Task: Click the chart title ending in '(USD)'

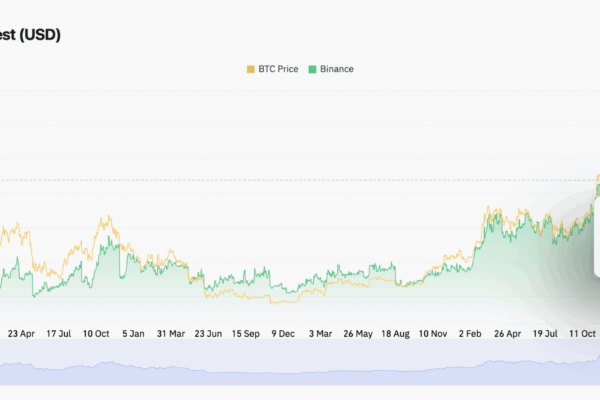Action: pyautogui.click(x=30, y=35)
